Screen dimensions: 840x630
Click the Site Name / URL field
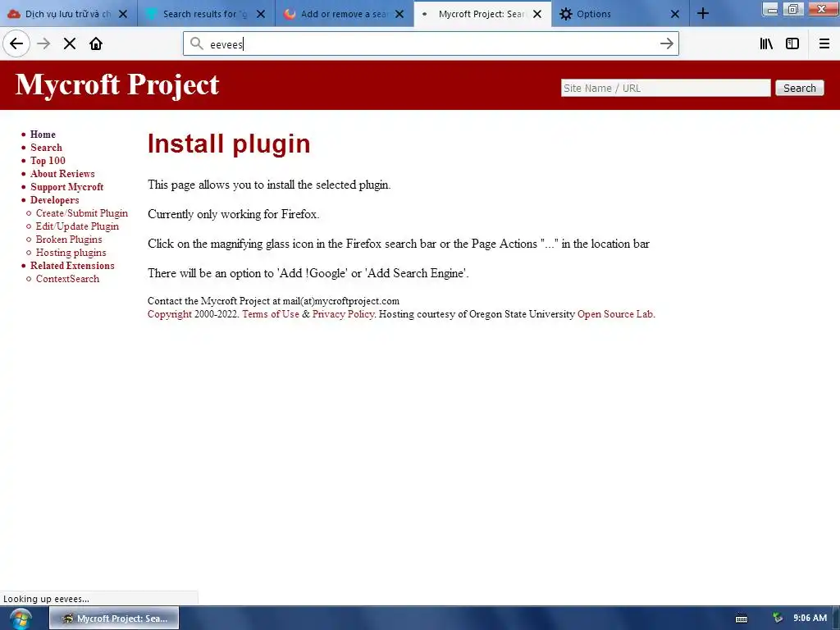point(665,88)
